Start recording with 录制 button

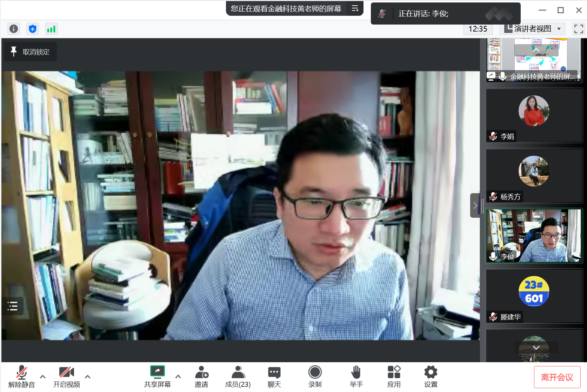coord(315,377)
